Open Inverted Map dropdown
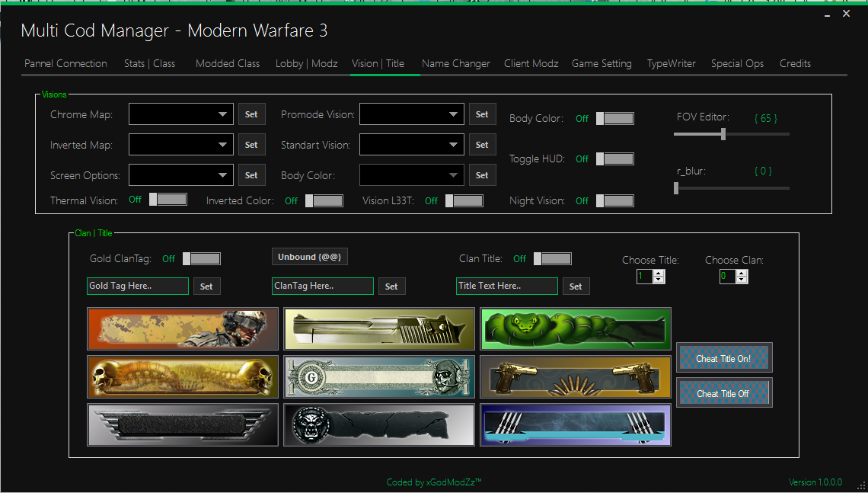Screen dimensions: 868x493 pyautogui.click(x=181, y=145)
